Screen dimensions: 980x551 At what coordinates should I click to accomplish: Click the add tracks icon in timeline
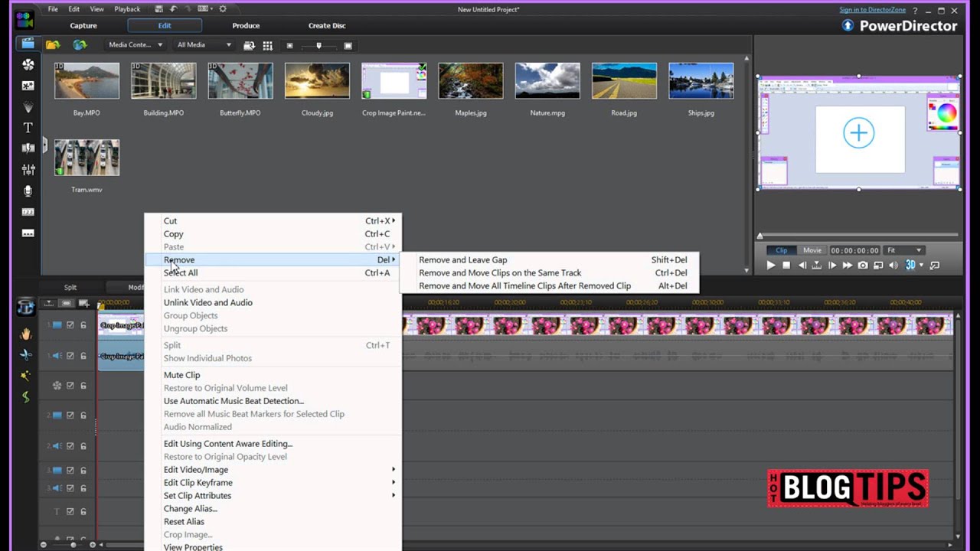tap(83, 304)
